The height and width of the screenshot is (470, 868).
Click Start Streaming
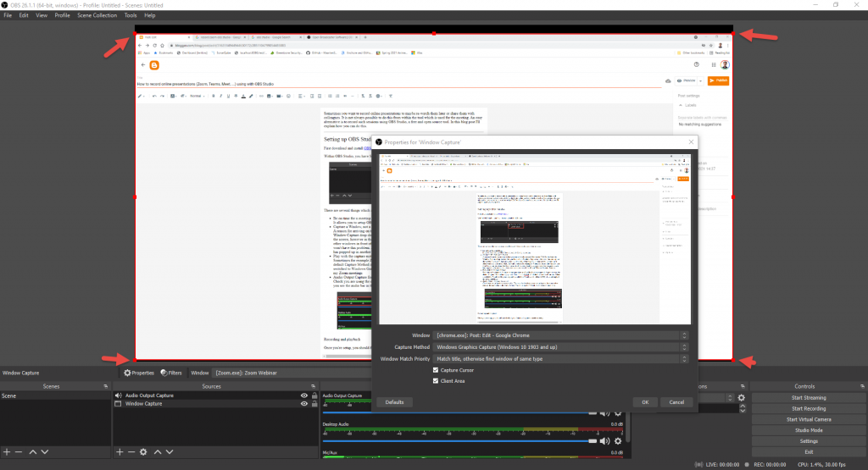(x=808, y=397)
